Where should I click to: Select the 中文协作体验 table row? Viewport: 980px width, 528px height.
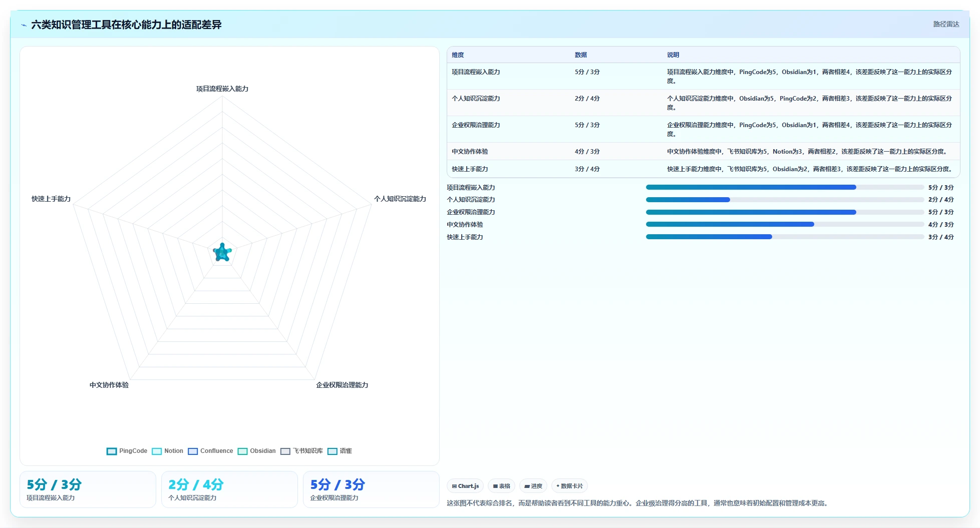point(703,152)
